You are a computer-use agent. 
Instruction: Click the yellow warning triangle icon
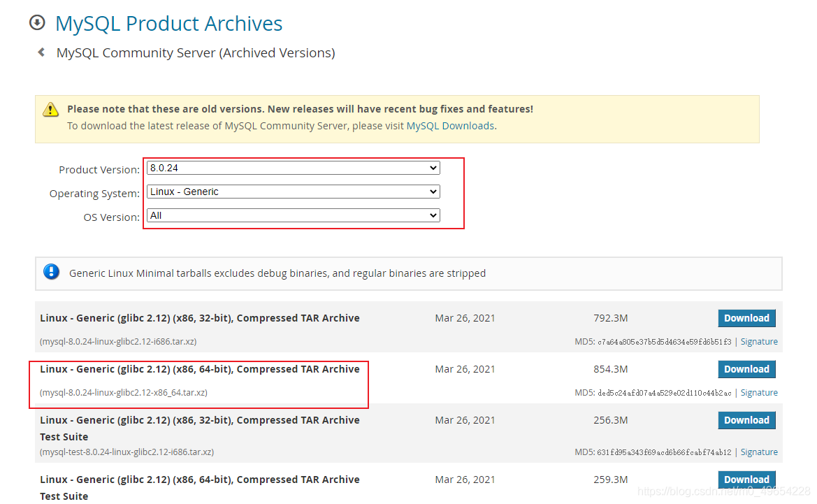(50, 110)
